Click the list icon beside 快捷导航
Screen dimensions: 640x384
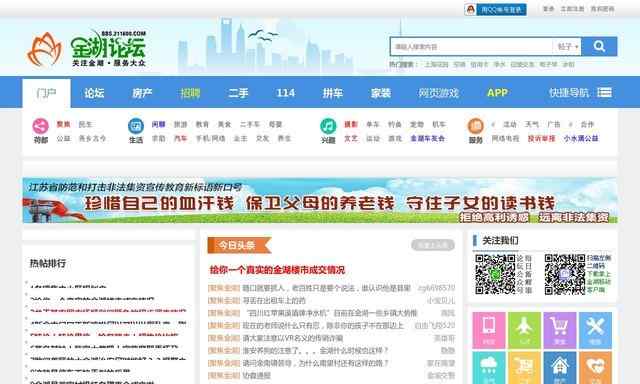604,93
